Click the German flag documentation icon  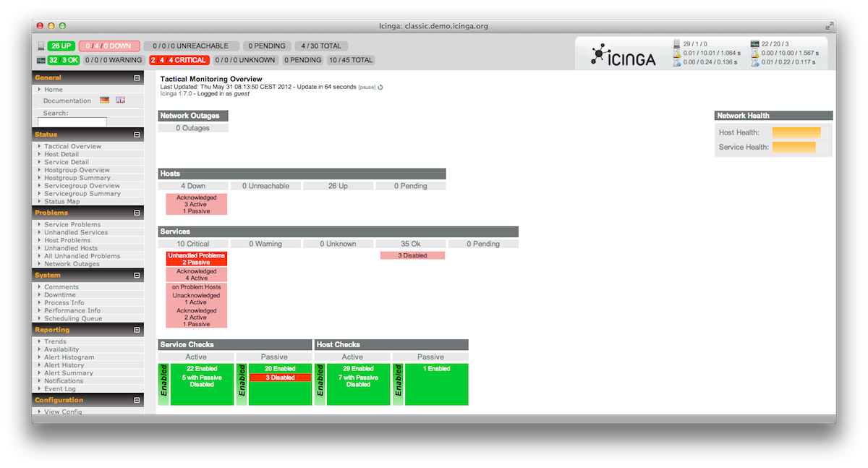click(105, 101)
